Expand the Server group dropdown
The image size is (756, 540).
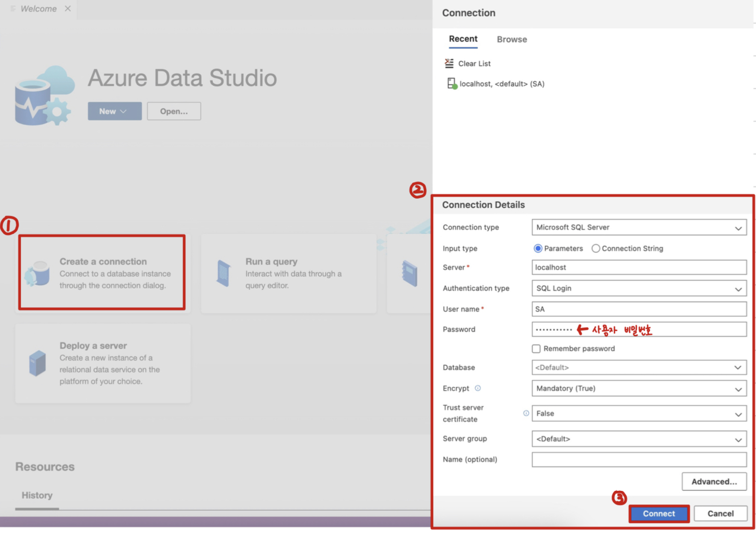pos(639,439)
